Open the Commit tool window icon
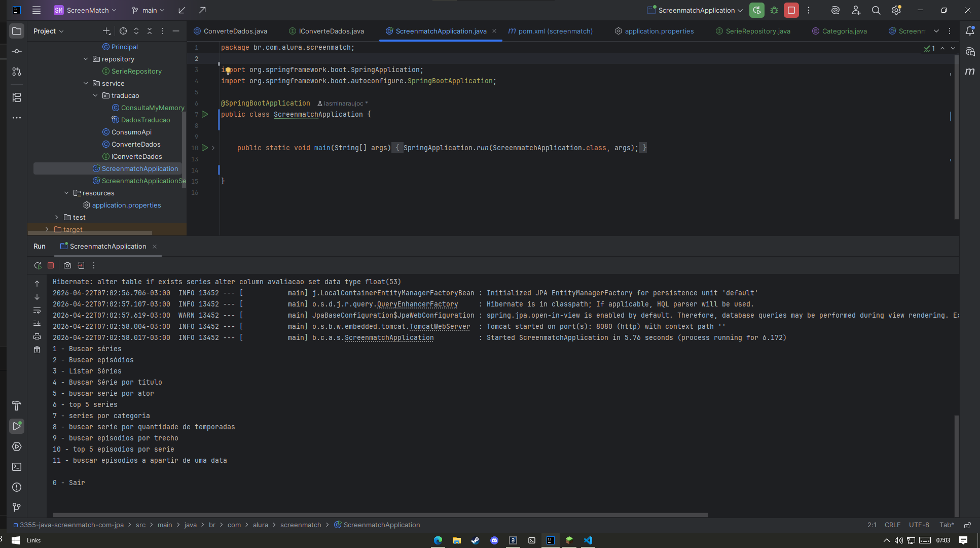Viewport: 980px width, 548px height. point(17,51)
